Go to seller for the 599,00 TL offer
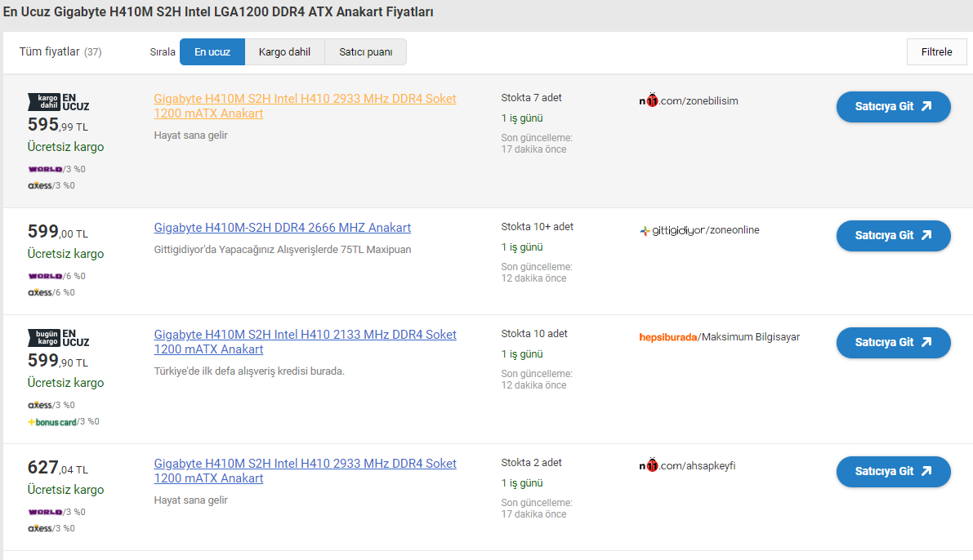973x560 pixels. pos(893,236)
